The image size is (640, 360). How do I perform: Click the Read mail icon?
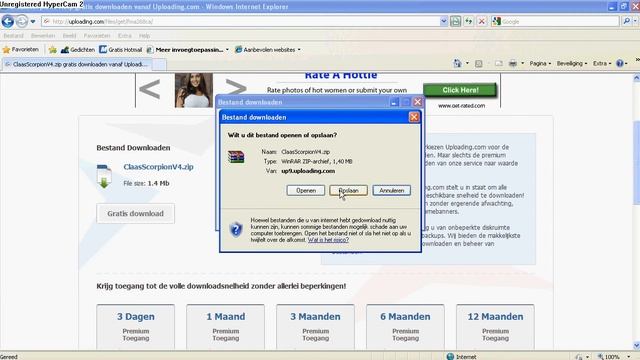[x=498, y=63]
